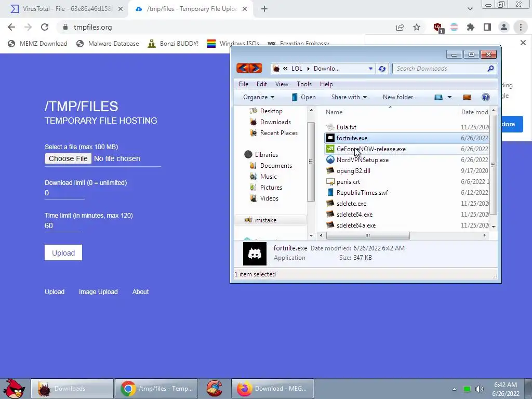Open the address bar history dropdown
The width and height of the screenshot is (532, 399).
(x=370, y=69)
